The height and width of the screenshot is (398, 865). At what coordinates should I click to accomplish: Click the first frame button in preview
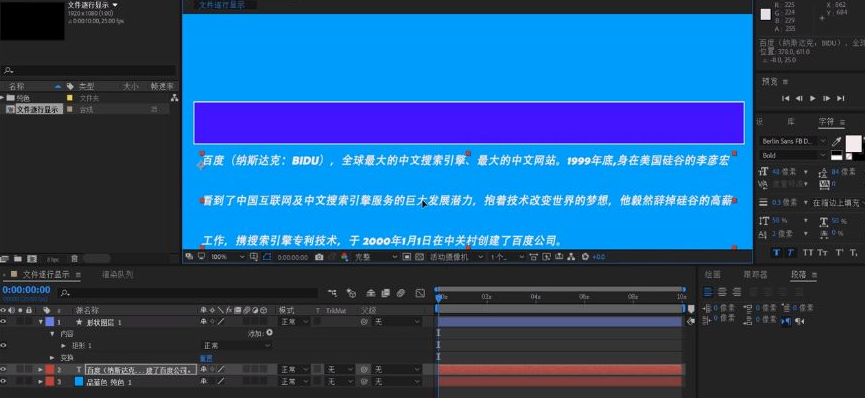(x=786, y=98)
